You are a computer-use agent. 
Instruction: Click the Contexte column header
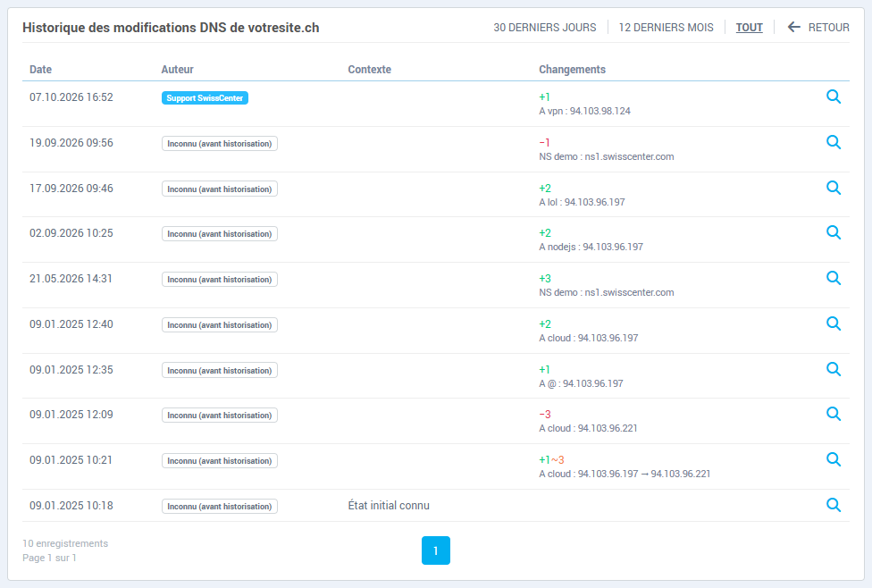[369, 70]
